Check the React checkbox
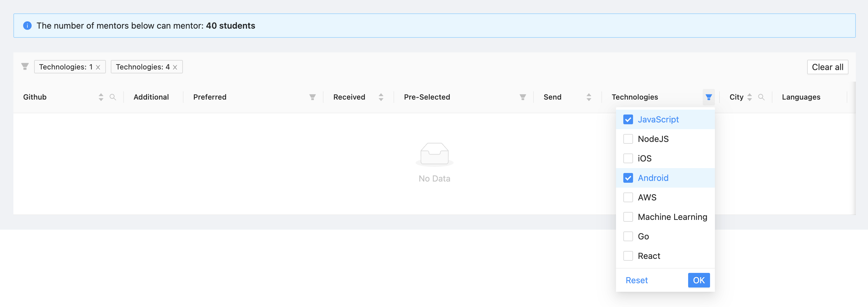This screenshot has height=307, width=868. coord(628,256)
